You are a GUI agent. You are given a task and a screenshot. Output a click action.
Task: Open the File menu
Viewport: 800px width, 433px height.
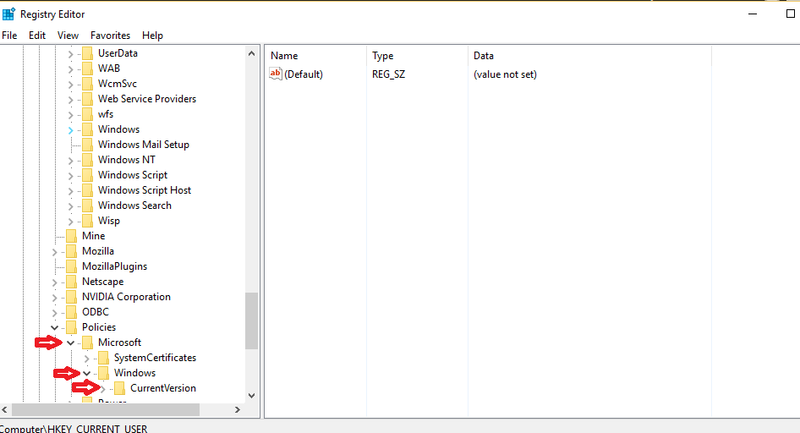point(9,35)
